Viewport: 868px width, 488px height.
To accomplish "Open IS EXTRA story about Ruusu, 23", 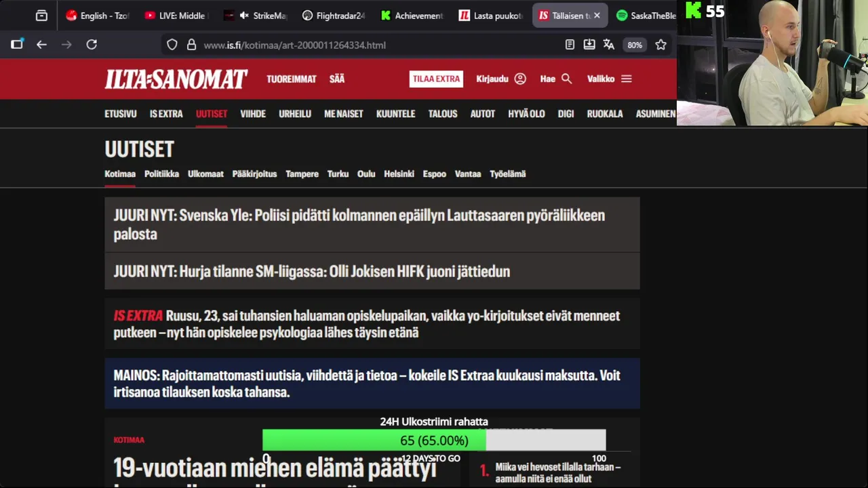I will [x=372, y=324].
